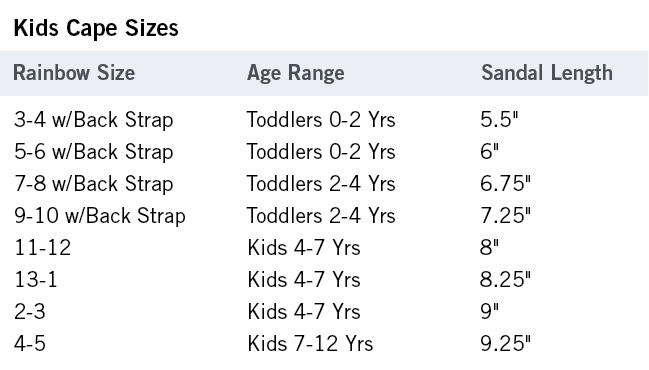Click the 7-8 w/Back Strap size cell

[94, 184]
